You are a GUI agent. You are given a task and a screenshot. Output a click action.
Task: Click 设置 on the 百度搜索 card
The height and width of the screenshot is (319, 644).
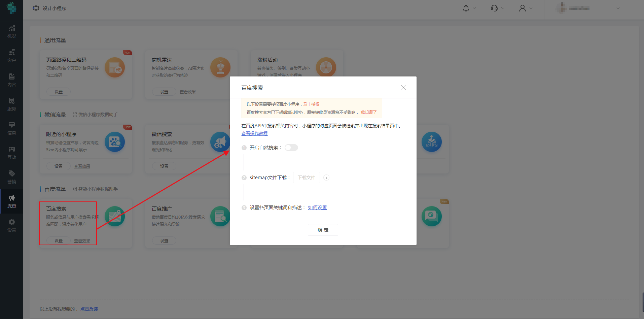tap(59, 241)
